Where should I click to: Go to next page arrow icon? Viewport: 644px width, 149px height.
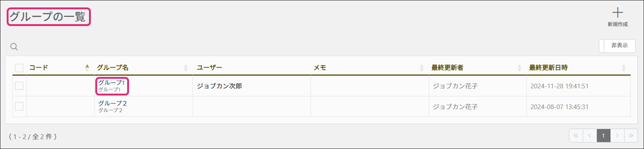click(617, 136)
